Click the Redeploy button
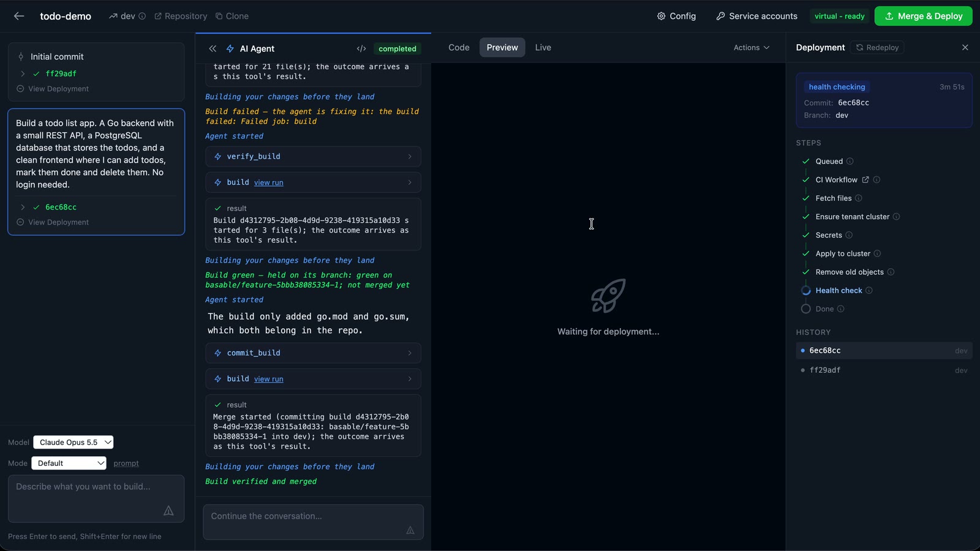The width and height of the screenshot is (980, 551). pos(877,47)
